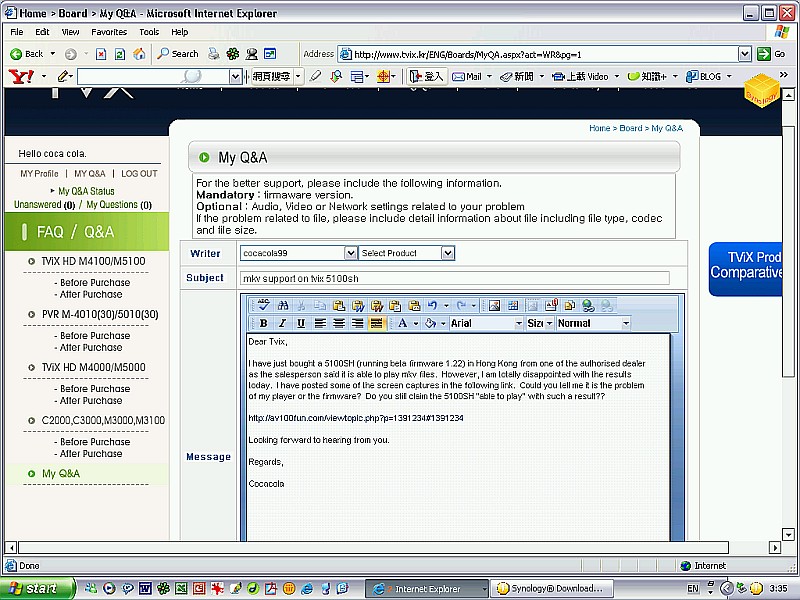Open the Edit menu
800x600 pixels.
pos(42,32)
